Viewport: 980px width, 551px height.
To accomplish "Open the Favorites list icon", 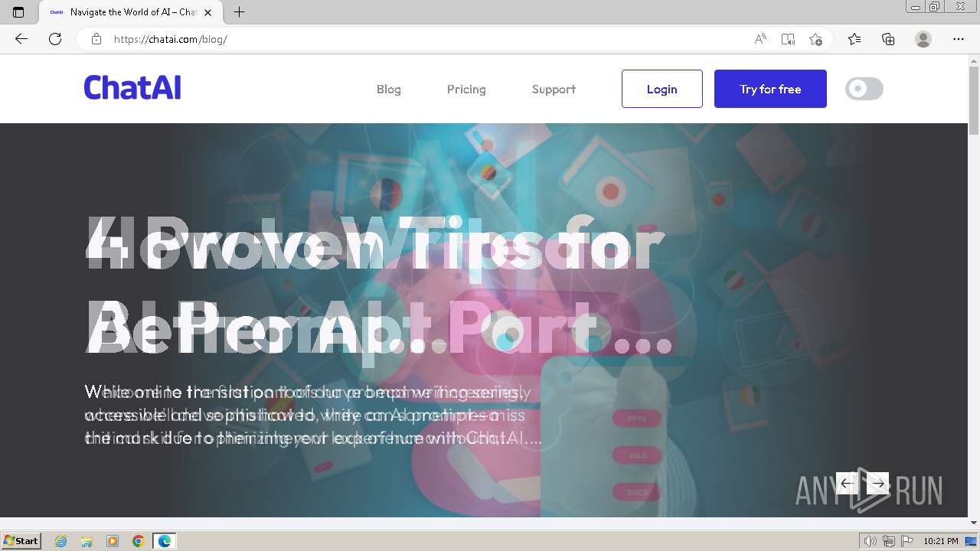I will pyautogui.click(x=854, y=39).
